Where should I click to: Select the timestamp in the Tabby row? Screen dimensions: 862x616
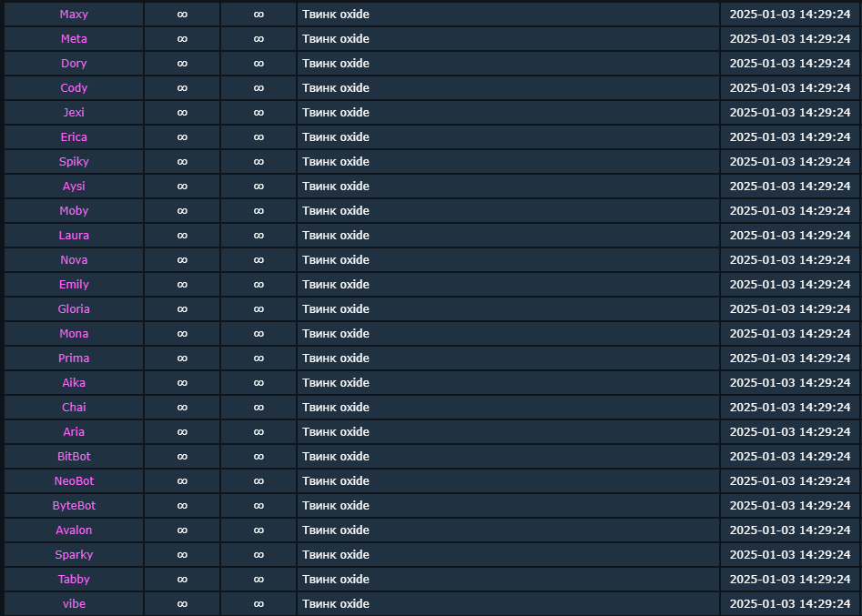coord(790,580)
